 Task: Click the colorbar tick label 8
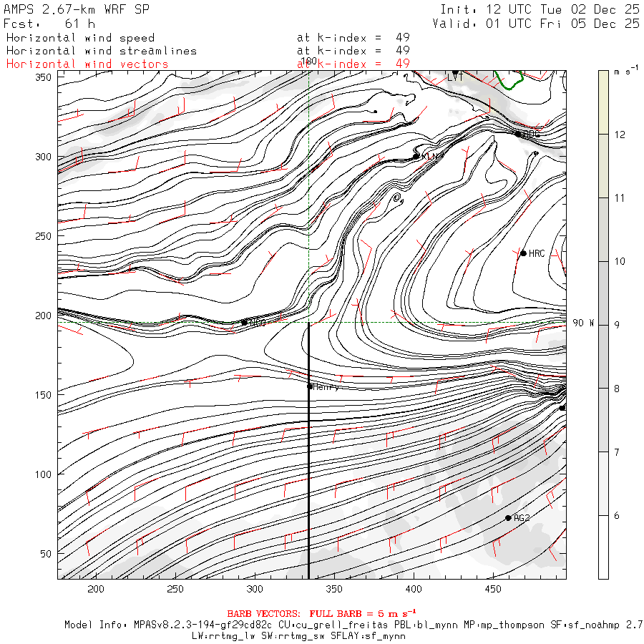pyautogui.click(x=617, y=389)
